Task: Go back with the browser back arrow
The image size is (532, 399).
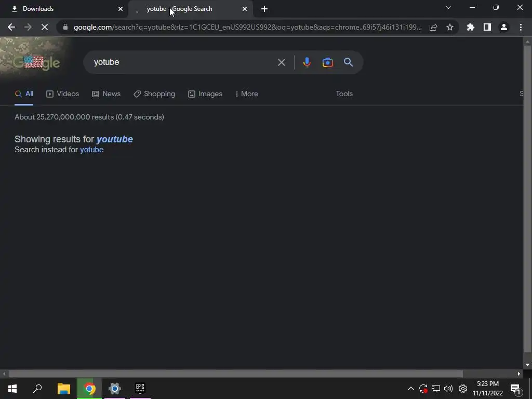Action: pyautogui.click(x=11, y=27)
